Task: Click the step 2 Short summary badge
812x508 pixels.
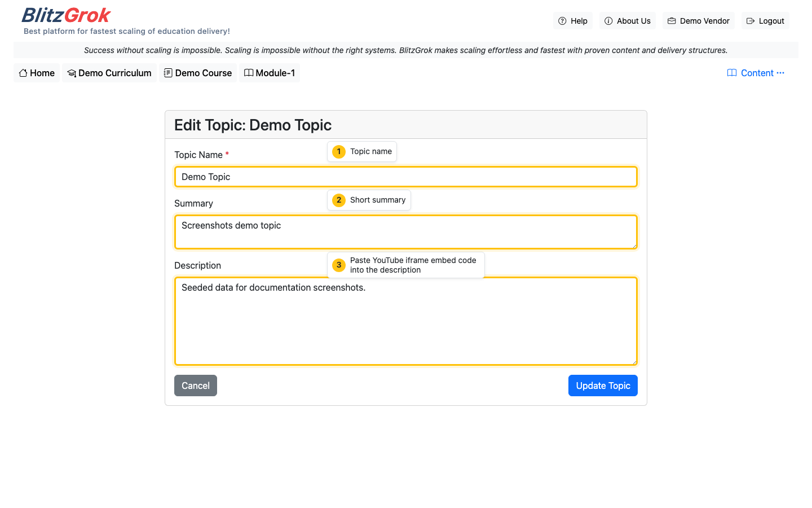Action: [369, 200]
